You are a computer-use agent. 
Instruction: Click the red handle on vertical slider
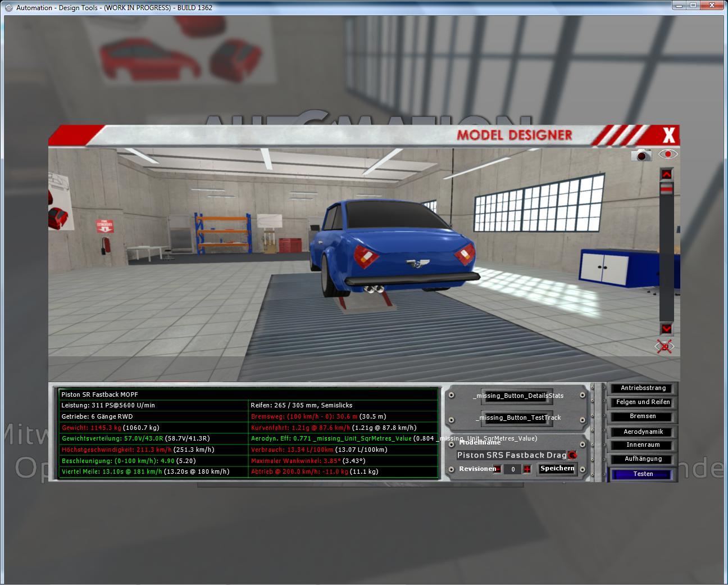click(x=666, y=190)
